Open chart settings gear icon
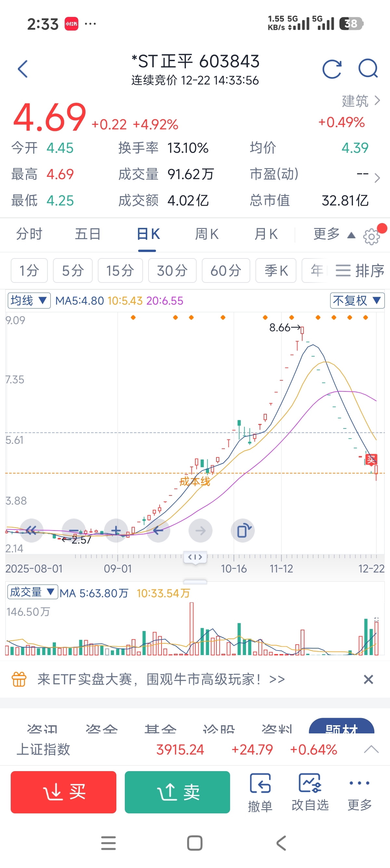The height and width of the screenshot is (868, 390). click(371, 237)
